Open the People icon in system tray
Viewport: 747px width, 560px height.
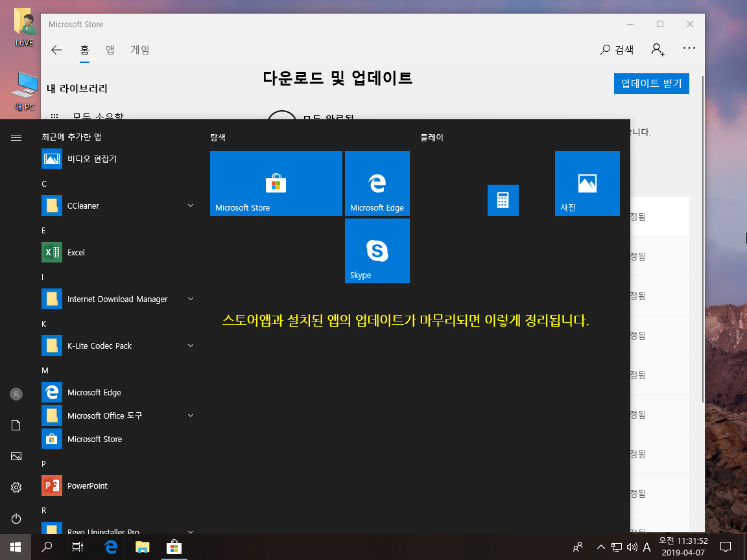tap(577, 547)
